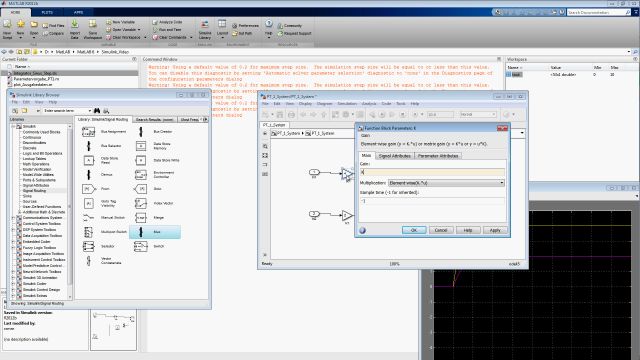
Task: Open Parameter Attributes tab in dialog
Action: 438,156
